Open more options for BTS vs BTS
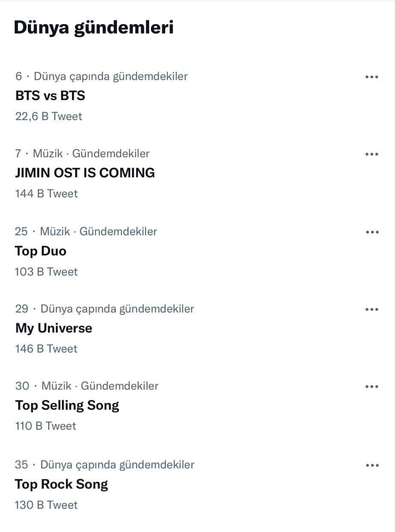This screenshot has width=395, height=532. 371,77
